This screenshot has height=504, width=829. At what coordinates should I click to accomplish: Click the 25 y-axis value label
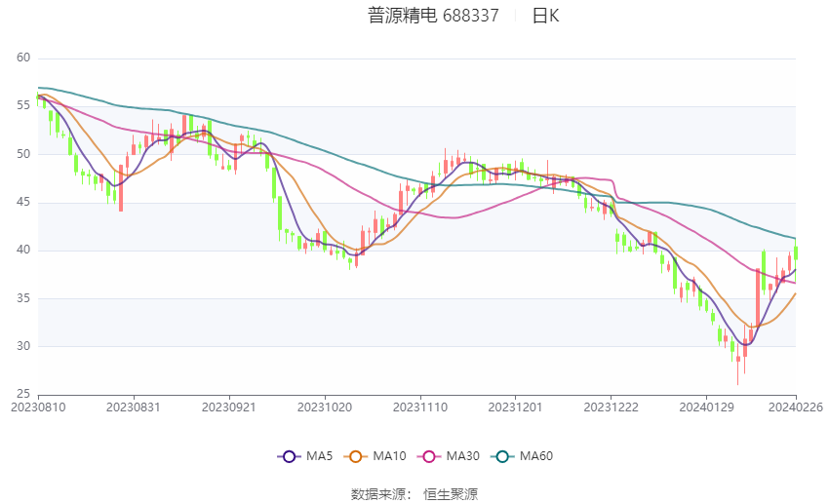[23, 393]
